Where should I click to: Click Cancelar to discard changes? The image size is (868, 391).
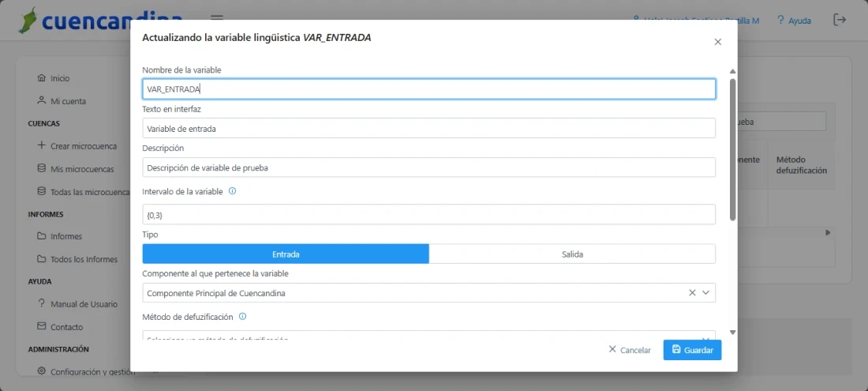coord(630,350)
